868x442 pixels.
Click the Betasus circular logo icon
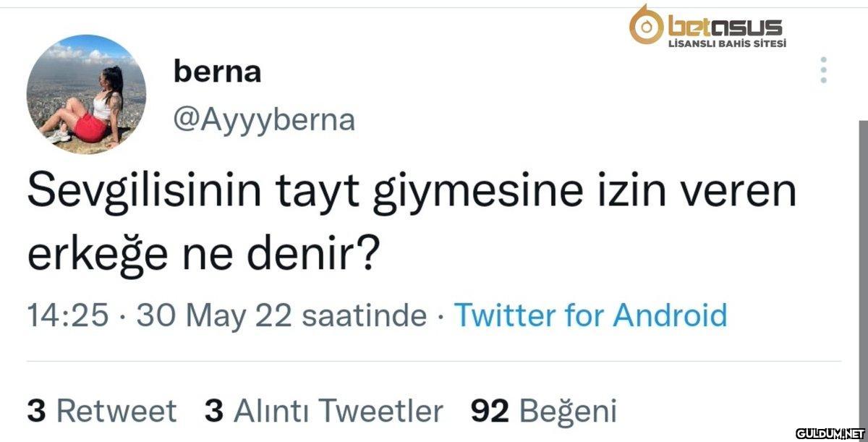tap(646, 25)
